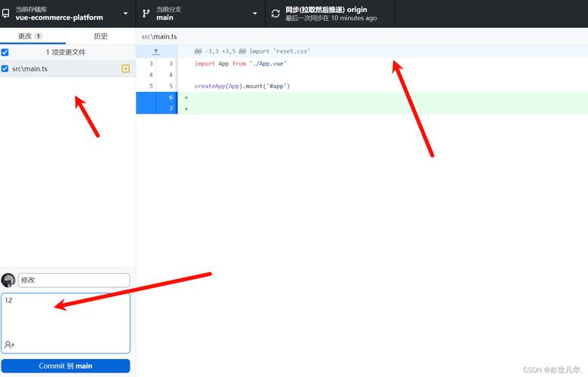This screenshot has width=588, height=377.
Task: Click the createApp(App).mount line in the diff
Action: click(x=242, y=86)
